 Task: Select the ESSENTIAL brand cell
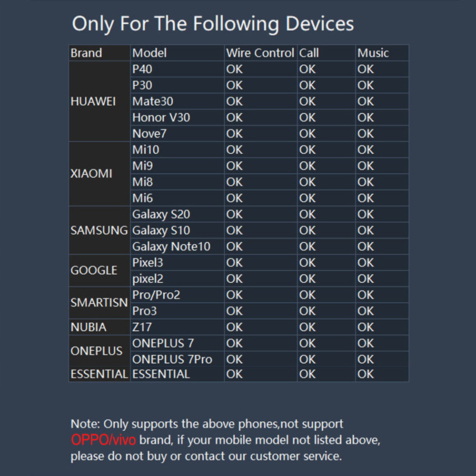point(99,374)
